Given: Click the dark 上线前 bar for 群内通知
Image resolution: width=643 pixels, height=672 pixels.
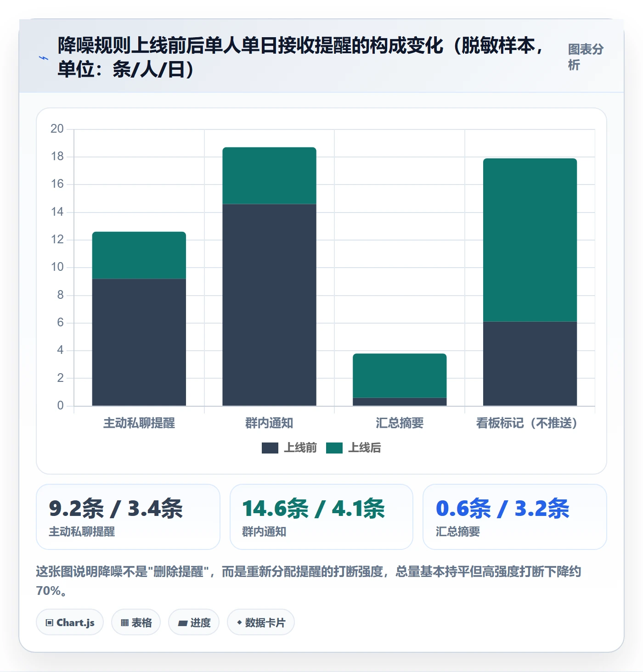Looking at the screenshot, I should [270, 305].
